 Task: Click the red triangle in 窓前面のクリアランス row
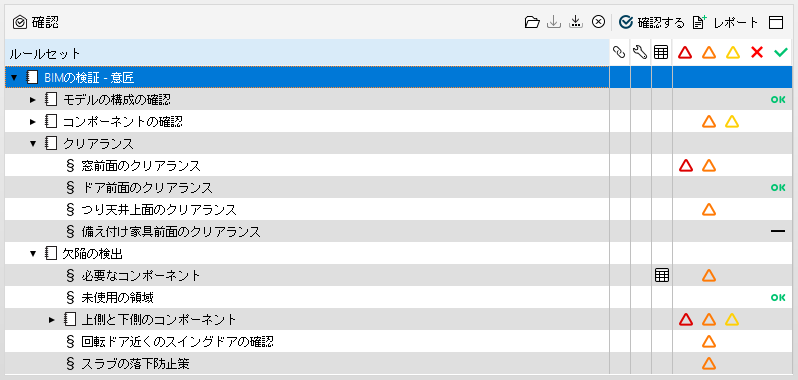pos(686,165)
